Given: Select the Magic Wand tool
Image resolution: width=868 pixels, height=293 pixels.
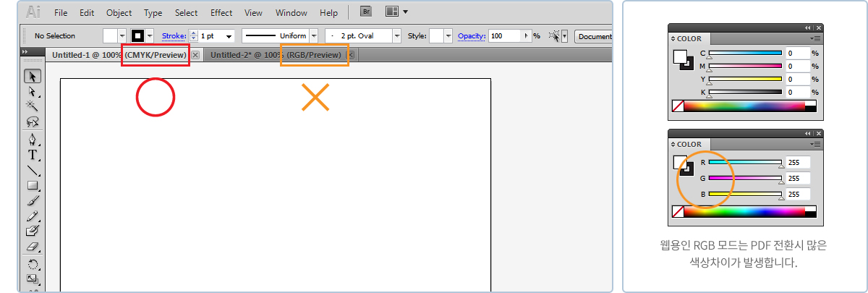Looking at the screenshot, I should pos(33,106).
